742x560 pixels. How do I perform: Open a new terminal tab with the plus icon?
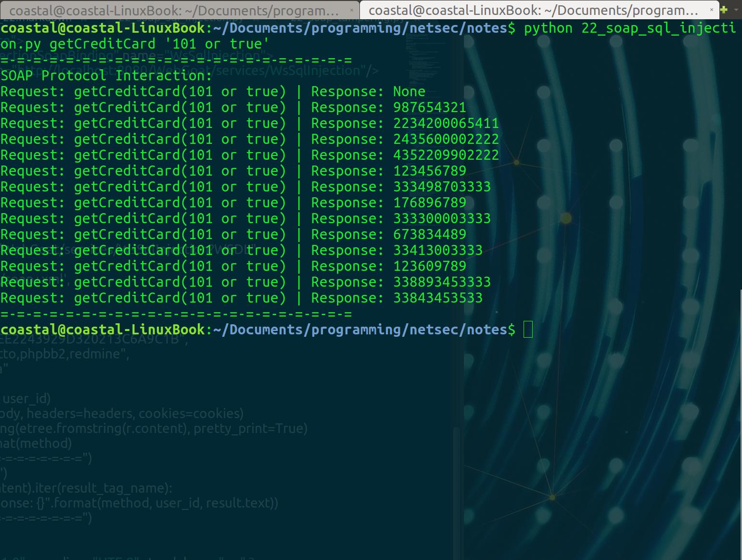[724, 10]
